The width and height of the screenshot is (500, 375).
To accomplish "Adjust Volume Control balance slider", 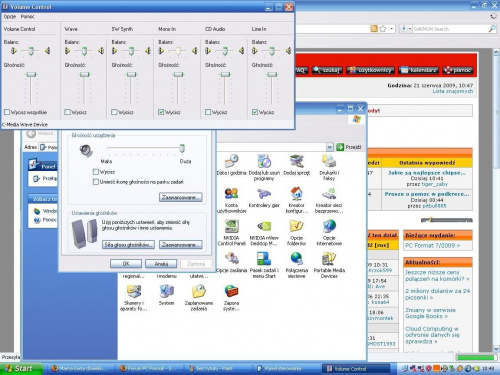I will (31, 51).
